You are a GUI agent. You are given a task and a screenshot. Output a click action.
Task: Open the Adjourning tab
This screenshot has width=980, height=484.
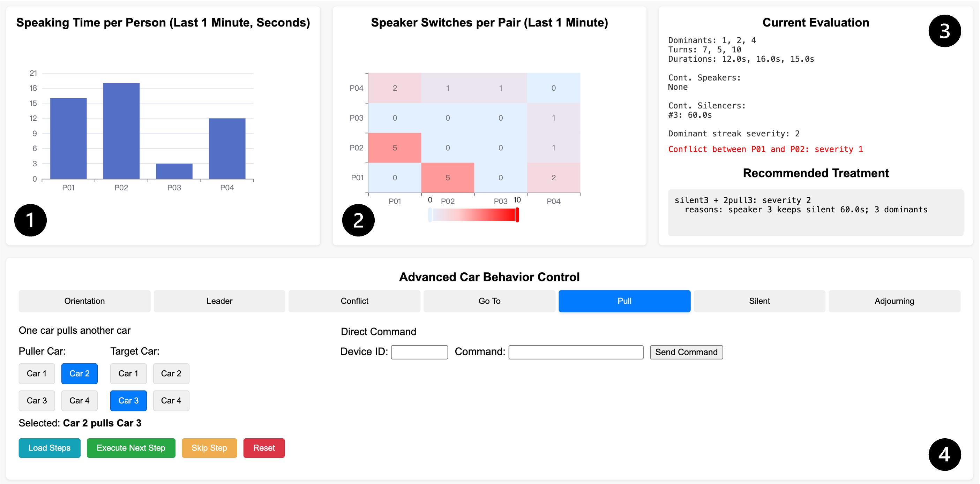tap(894, 301)
